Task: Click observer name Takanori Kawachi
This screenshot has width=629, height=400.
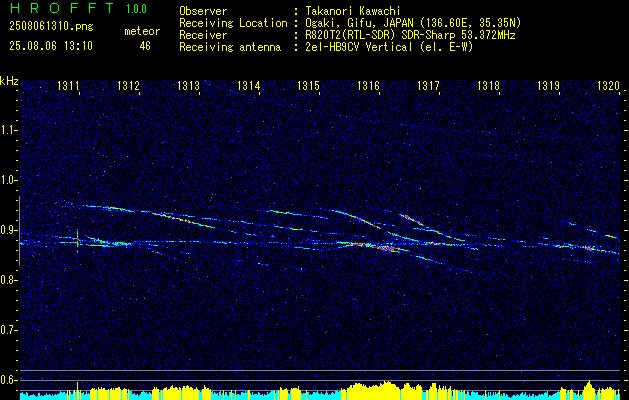Action: (353, 11)
